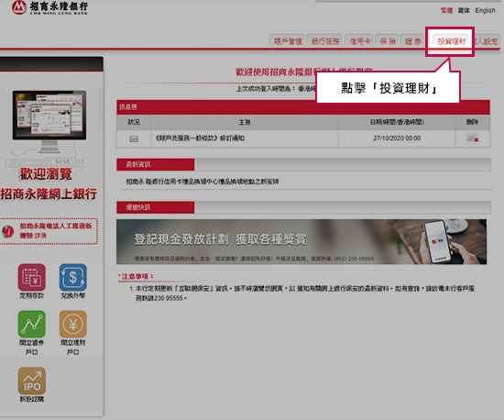Open the 開立理財戶口 wealth account icon
Screen dimensions: 504x420
click(x=73, y=324)
